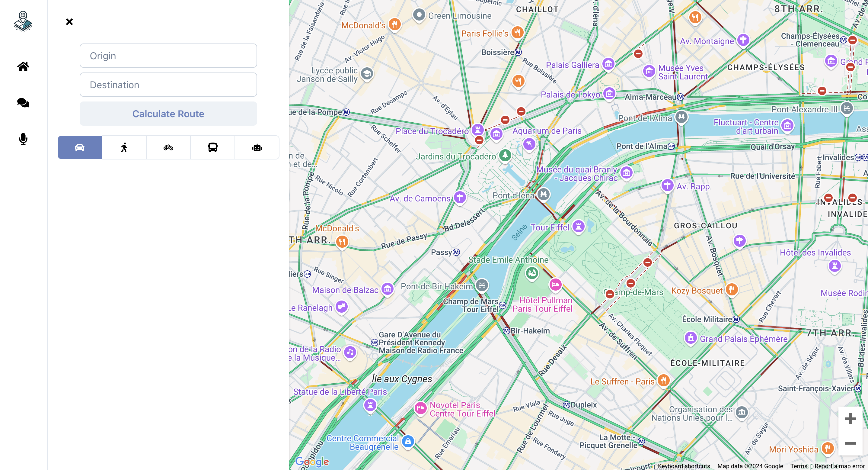Click Le Suffren - Paris restaurant marker
Screen dimensions: 868x470
663,380
